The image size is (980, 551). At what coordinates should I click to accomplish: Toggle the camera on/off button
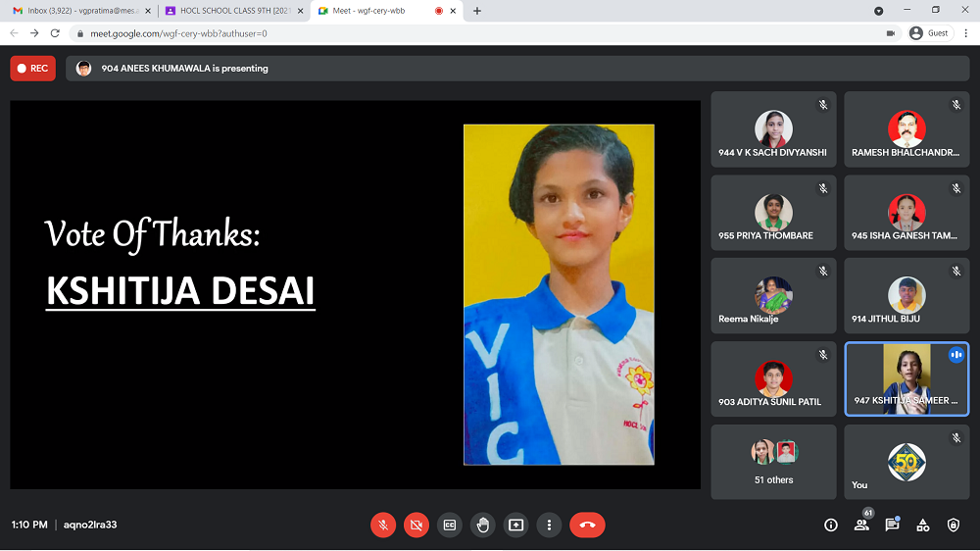tap(416, 525)
